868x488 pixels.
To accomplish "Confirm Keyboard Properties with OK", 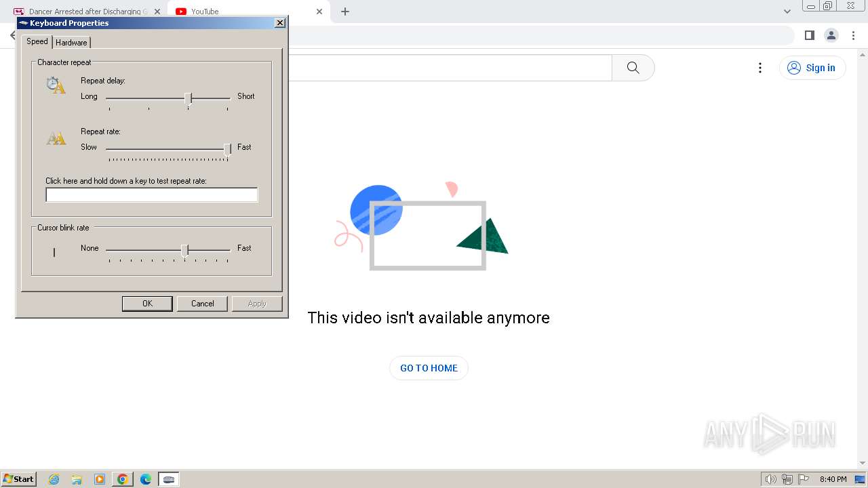I will [147, 304].
